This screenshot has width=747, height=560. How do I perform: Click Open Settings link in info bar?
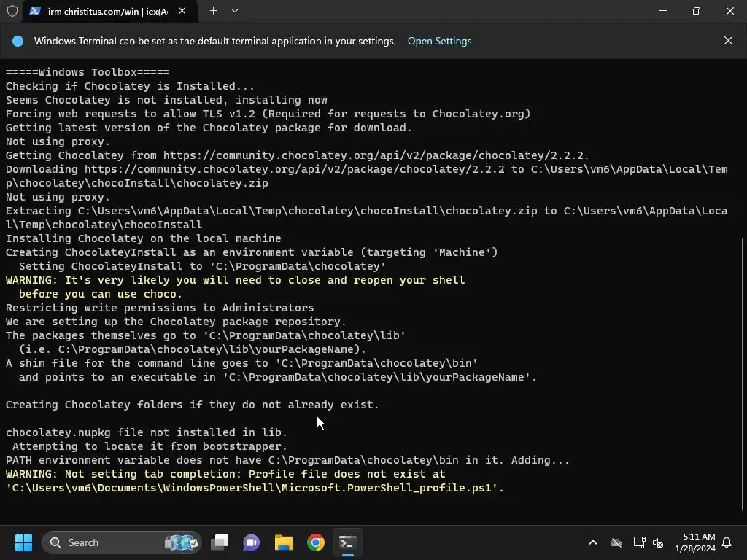(x=439, y=41)
